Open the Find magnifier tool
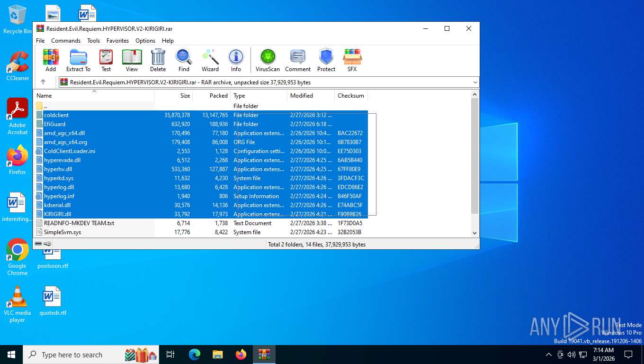This screenshot has height=364, width=644. pyautogui.click(x=184, y=60)
